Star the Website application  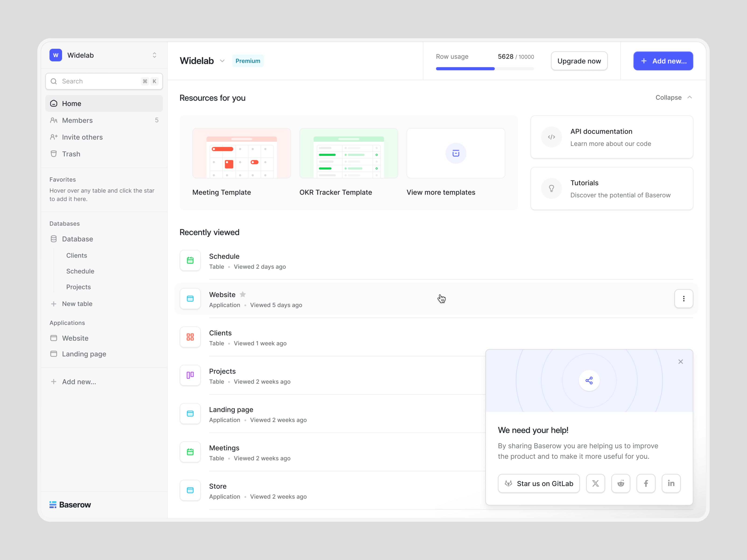point(243,294)
